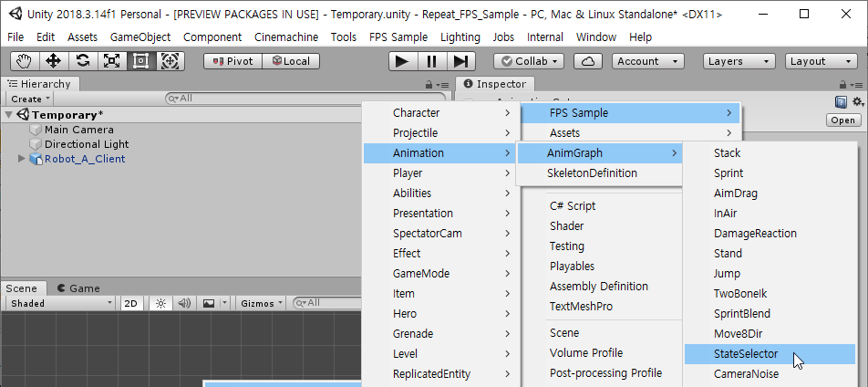The width and height of the screenshot is (868, 387).
Task: Toggle scene effects image button
Action: pos(209,303)
